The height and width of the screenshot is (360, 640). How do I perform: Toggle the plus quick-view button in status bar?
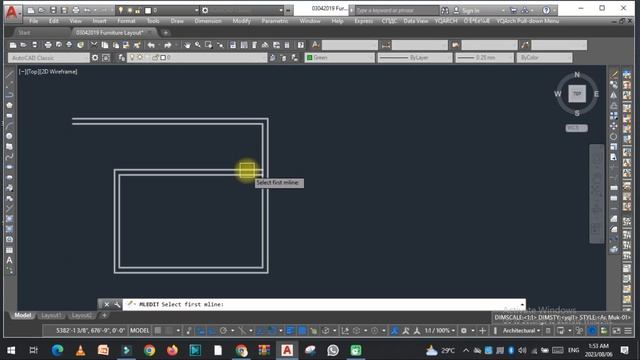(x=482, y=331)
